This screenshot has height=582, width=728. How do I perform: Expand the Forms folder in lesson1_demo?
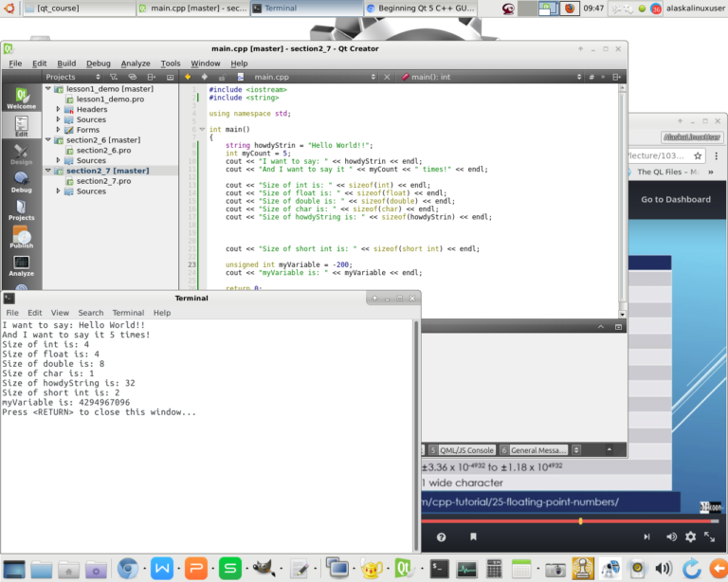point(59,130)
